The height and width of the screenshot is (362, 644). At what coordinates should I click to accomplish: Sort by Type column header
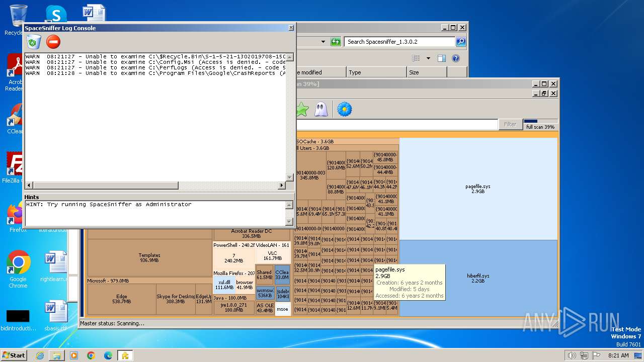[x=376, y=72]
